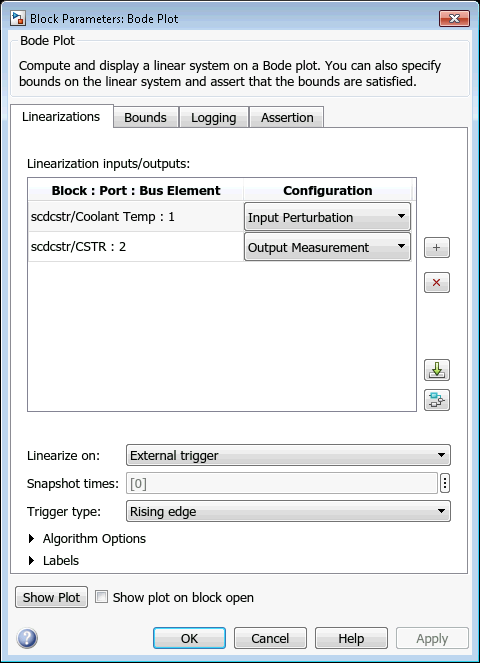Screen dimensions: 480x663
Task: Enable Show plot on block open checkbox
Action: [x=101, y=597]
